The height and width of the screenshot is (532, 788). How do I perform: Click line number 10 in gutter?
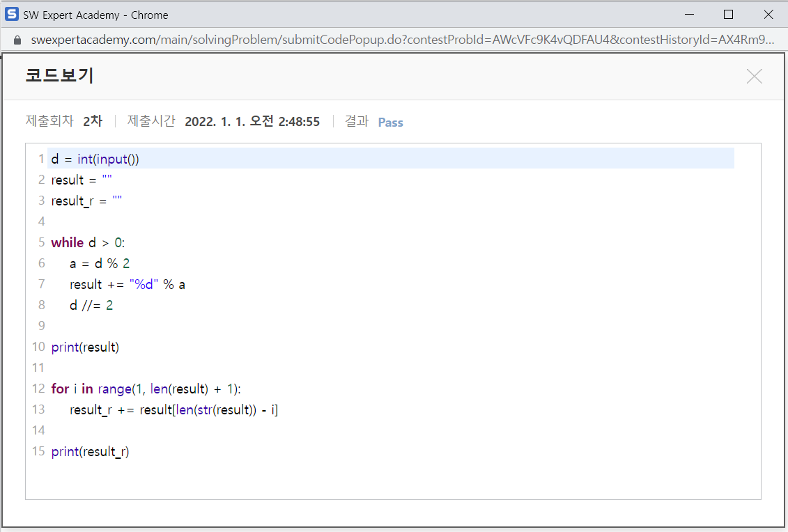click(x=39, y=347)
